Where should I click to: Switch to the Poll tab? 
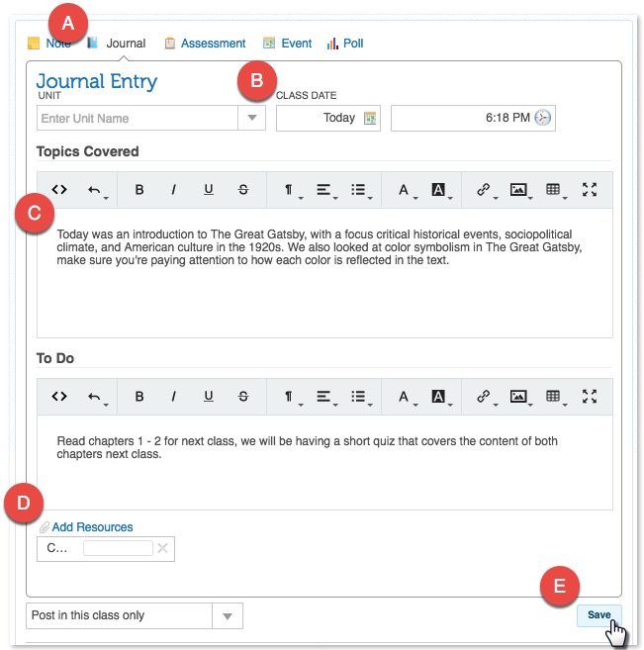tap(345, 44)
